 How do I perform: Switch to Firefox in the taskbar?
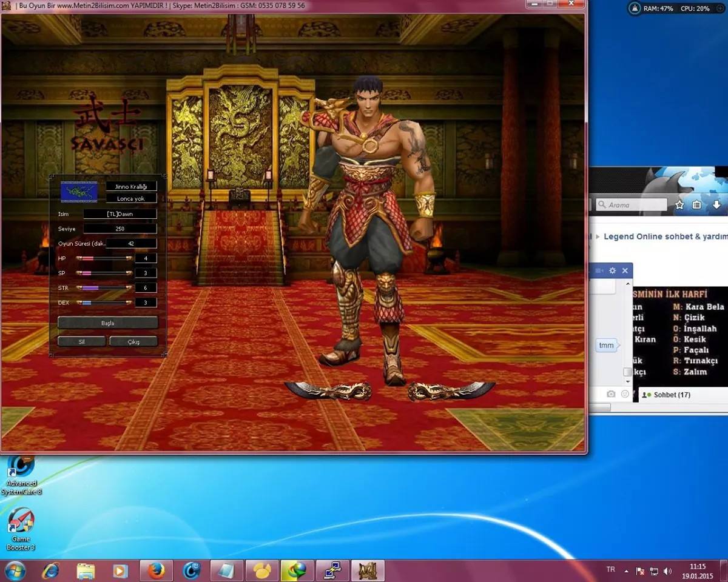157,571
